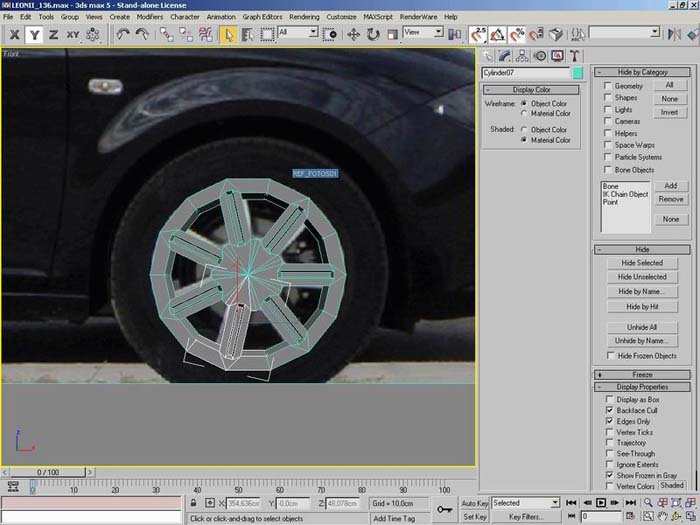700x525 pixels.
Task: Activate the Select and Rotate tool
Action: pyautogui.click(x=373, y=34)
